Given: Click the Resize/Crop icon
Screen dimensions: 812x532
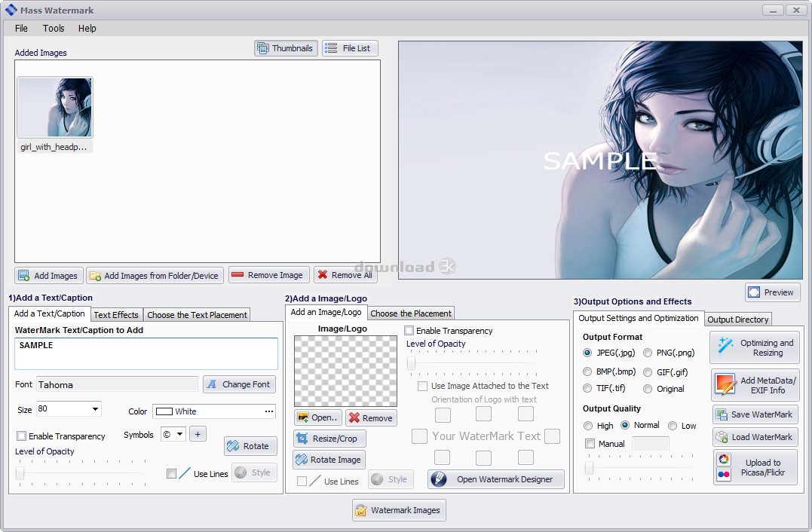Looking at the screenshot, I should click(302, 439).
